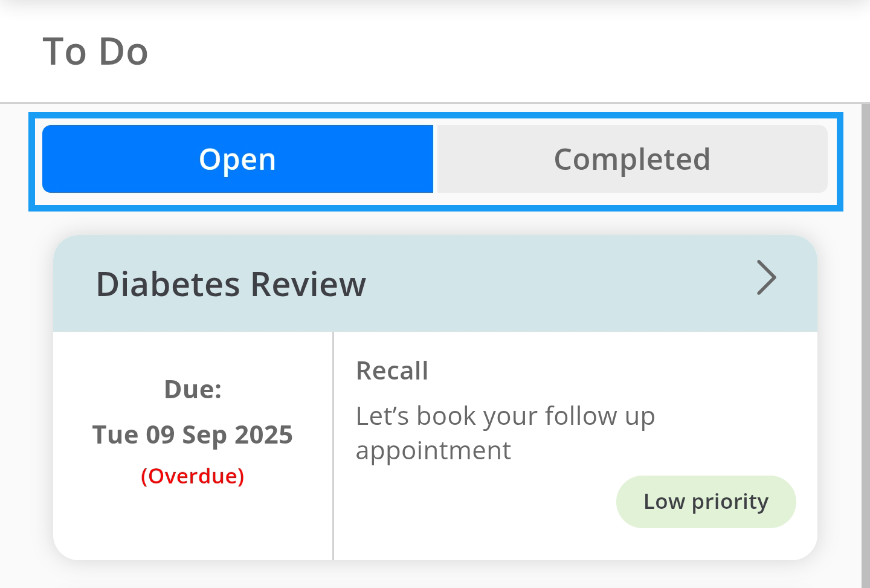The image size is (870, 588).
Task: Click the vertical divider beside the due date
Action: click(333, 446)
